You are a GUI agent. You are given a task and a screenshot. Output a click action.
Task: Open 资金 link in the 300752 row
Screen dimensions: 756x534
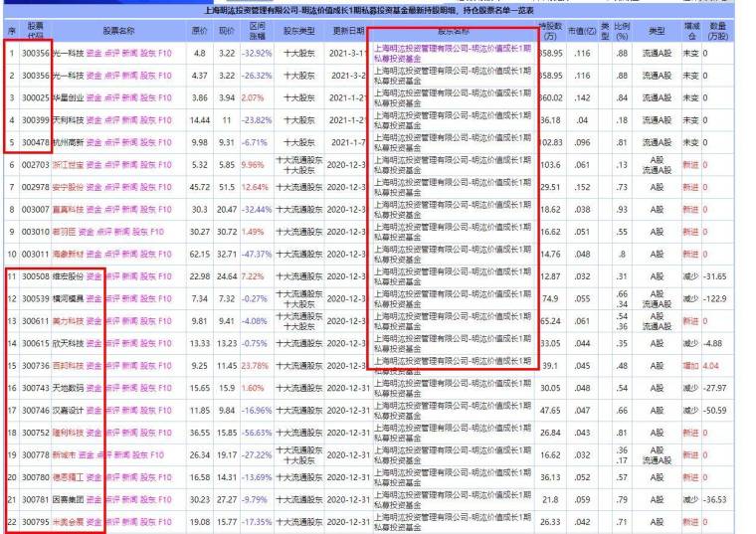(x=94, y=433)
